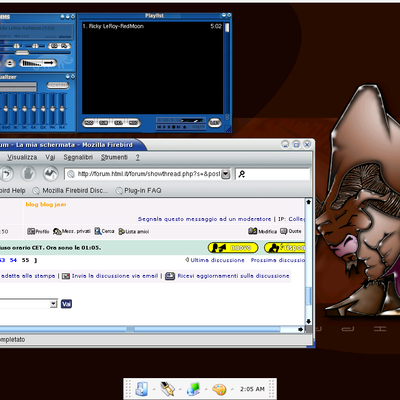Click the blue Vai forum jump button
The image size is (400, 400).
pos(66,304)
